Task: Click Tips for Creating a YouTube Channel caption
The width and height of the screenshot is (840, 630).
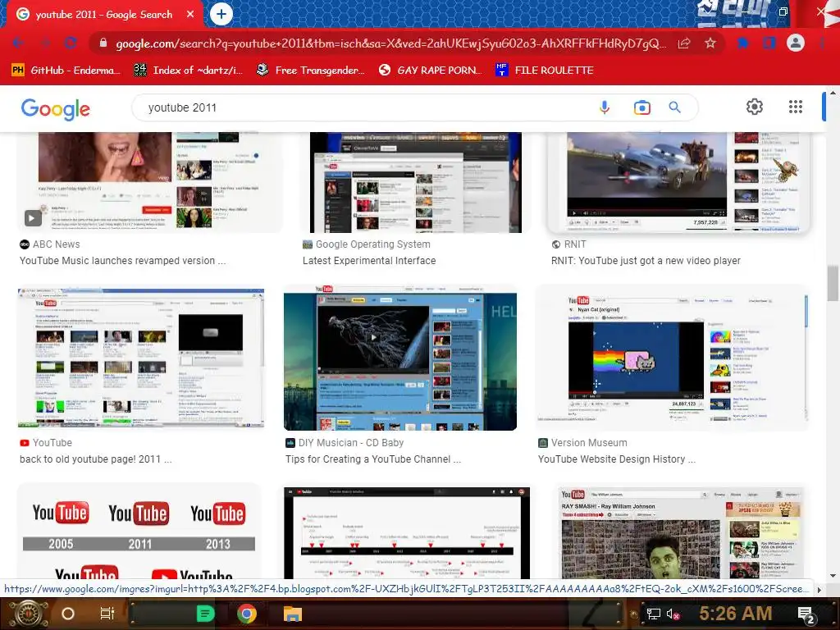Action: pos(373,459)
